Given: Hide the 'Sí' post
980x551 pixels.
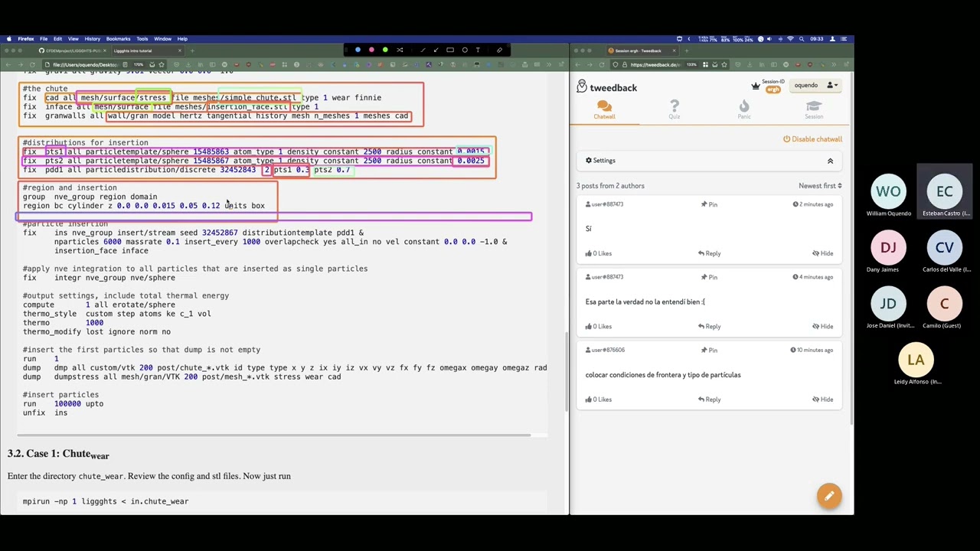Looking at the screenshot, I should pyautogui.click(x=823, y=253).
